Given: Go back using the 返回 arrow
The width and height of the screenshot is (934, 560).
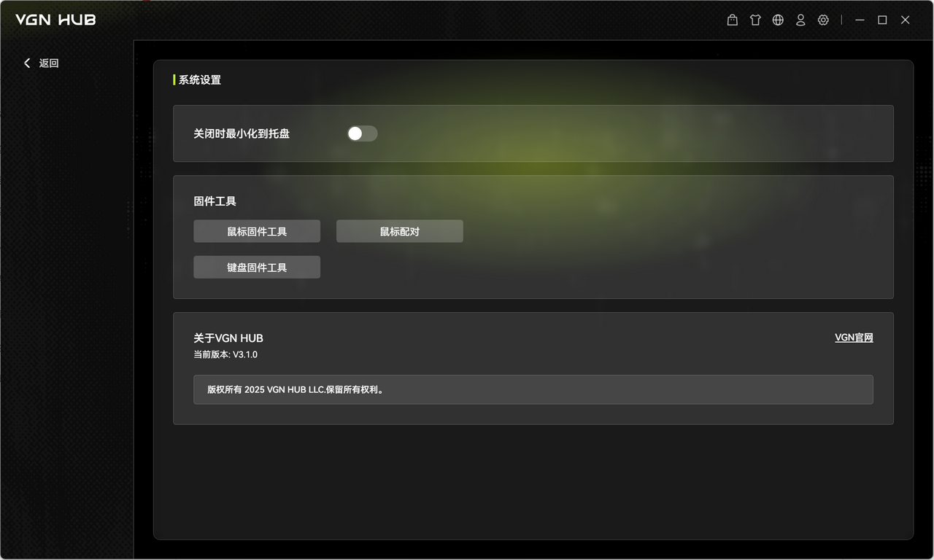Looking at the screenshot, I should (41, 63).
